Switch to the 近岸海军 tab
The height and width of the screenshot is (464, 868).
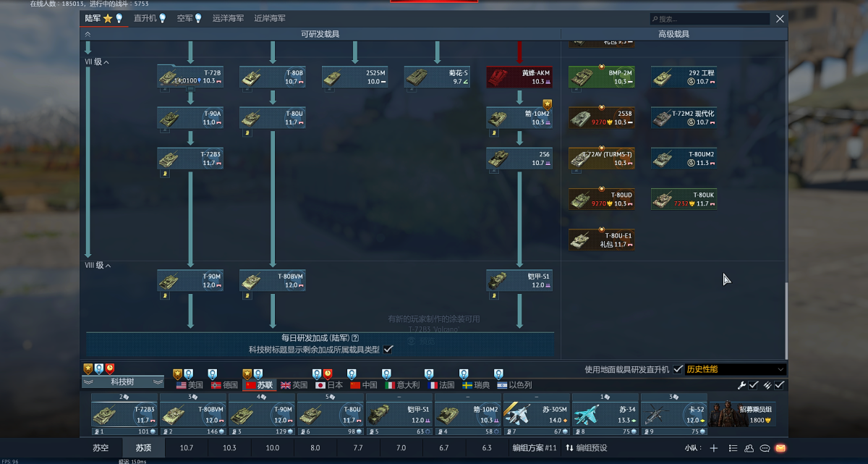tap(270, 18)
